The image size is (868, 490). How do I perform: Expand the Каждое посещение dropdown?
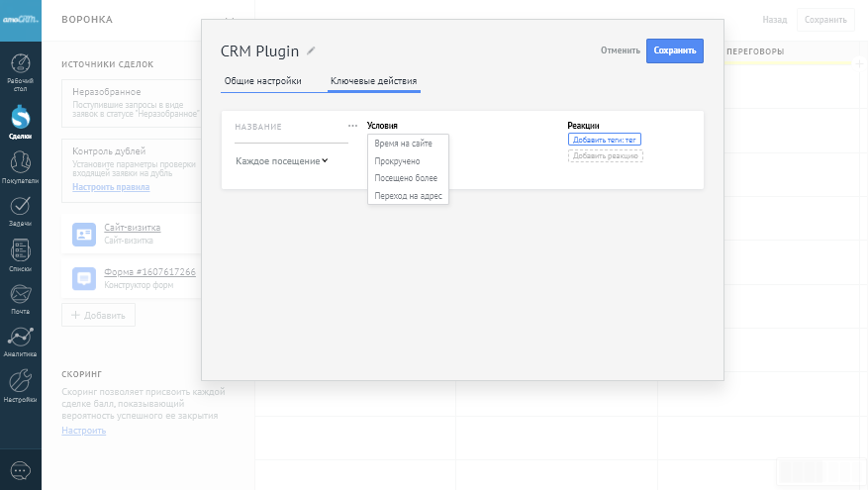point(282,160)
